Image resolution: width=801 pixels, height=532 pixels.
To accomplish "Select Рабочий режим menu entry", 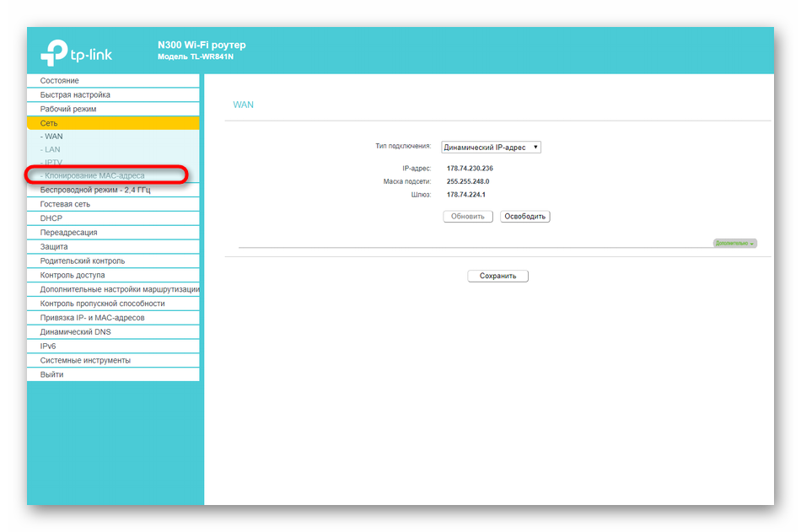I will (x=113, y=109).
